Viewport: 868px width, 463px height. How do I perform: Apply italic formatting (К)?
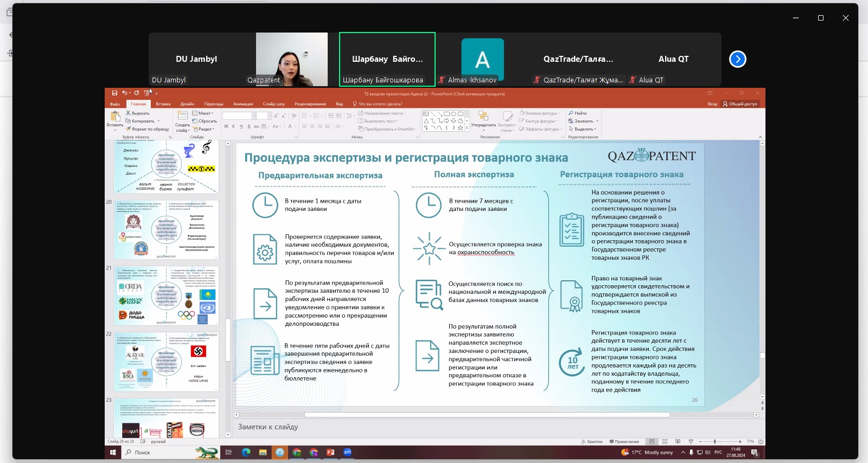coord(234,126)
